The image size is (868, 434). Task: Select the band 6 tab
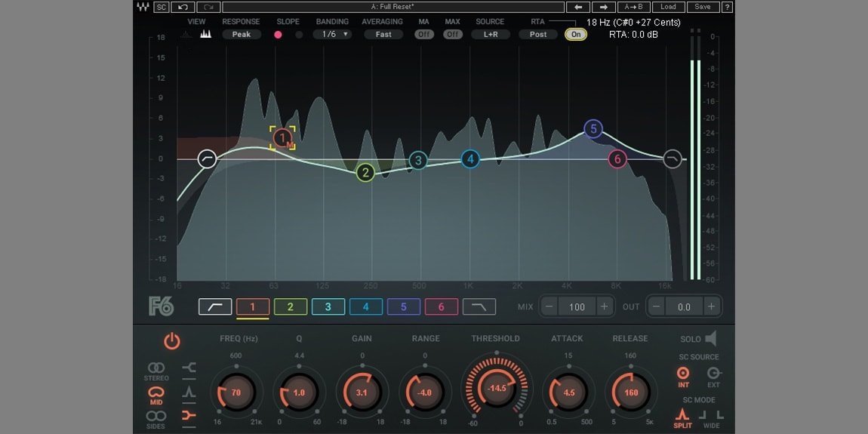pos(442,306)
